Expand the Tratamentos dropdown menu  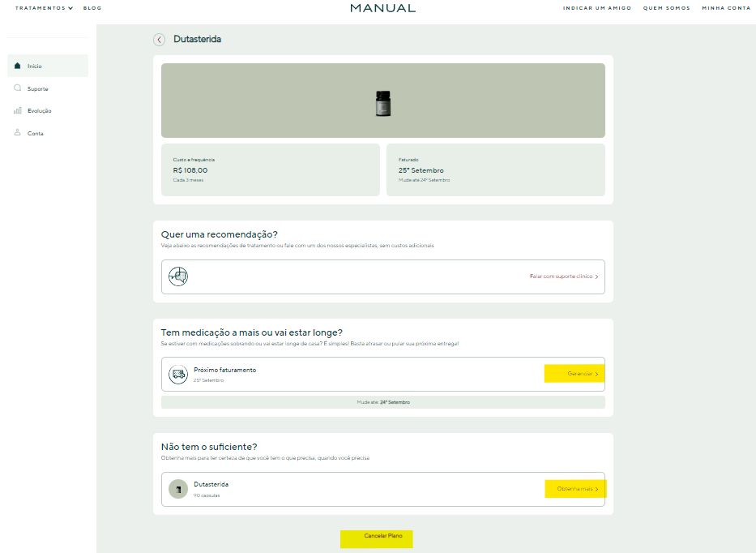tap(44, 8)
